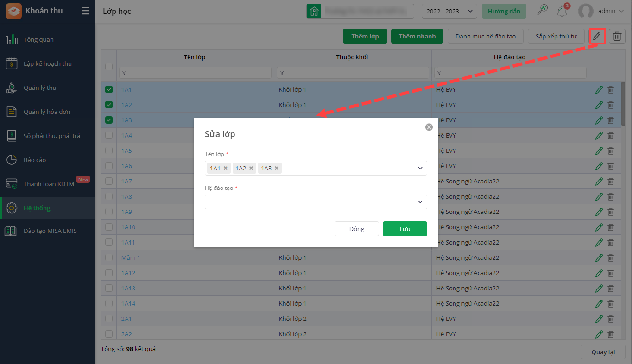Check the 1A4 row checkbox
The height and width of the screenshot is (364, 632).
[x=109, y=136]
